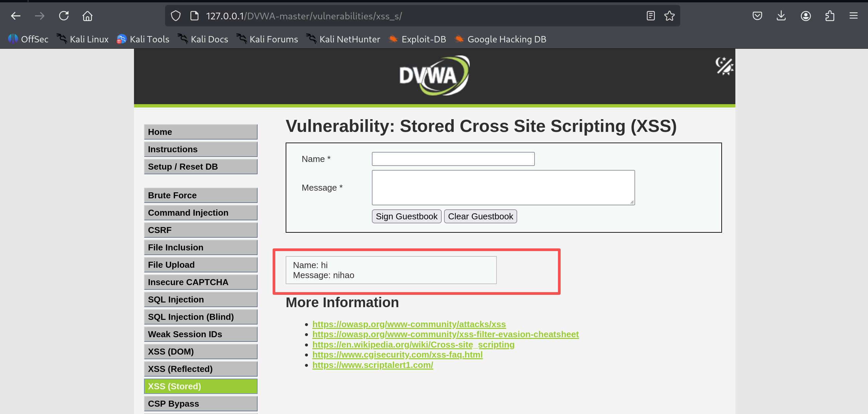The image size is (868, 414).
Task: Open the Firefox hamburger application menu
Action: [853, 16]
